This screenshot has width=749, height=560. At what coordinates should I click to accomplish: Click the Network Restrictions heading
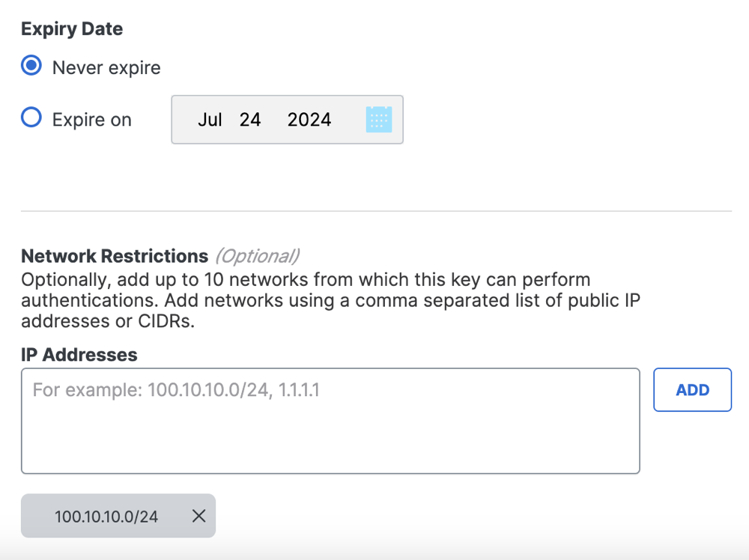pos(115,256)
